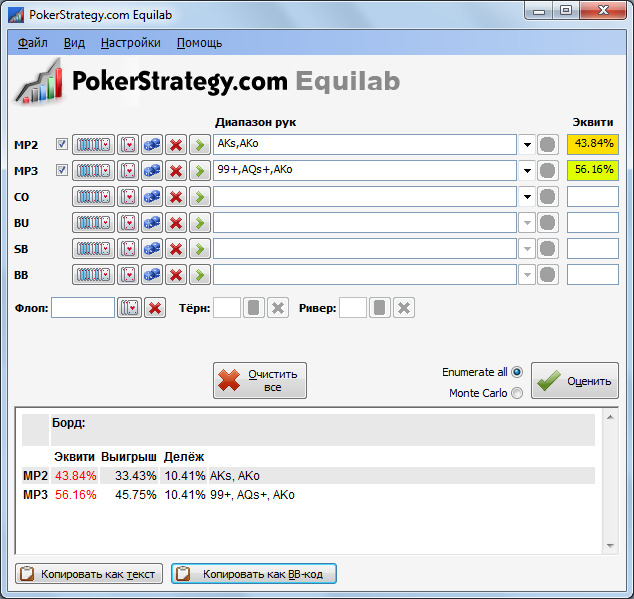
Task: Click Оценить button to evaluate
Action: coord(575,381)
